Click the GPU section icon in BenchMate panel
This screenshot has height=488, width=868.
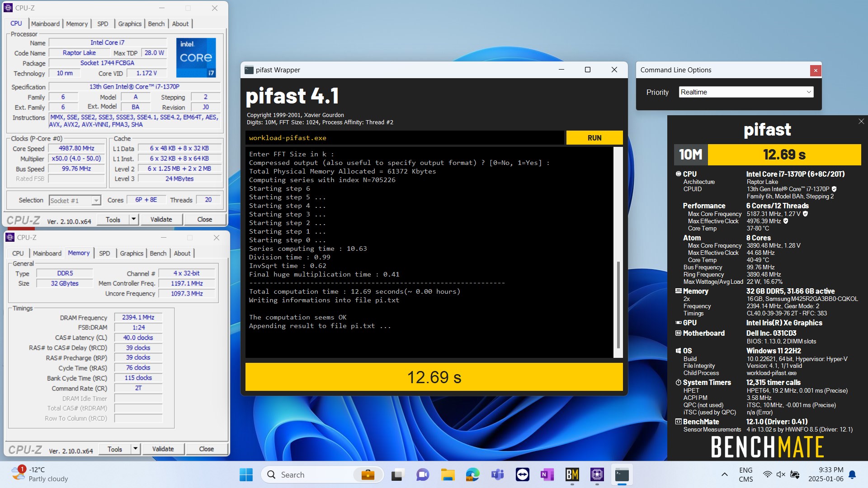coord(678,323)
